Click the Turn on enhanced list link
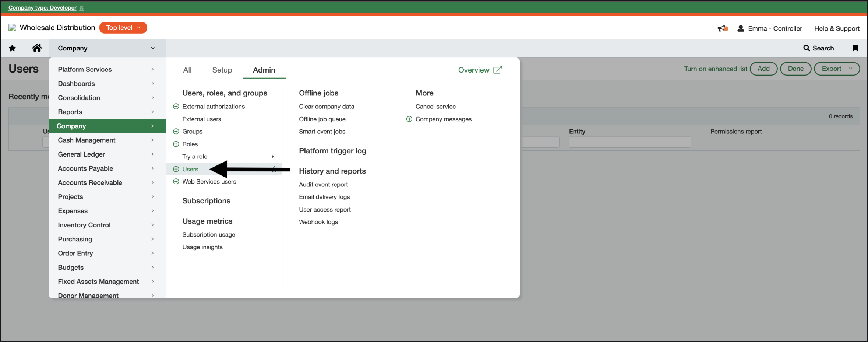Image resolution: width=868 pixels, height=342 pixels. tap(715, 69)
